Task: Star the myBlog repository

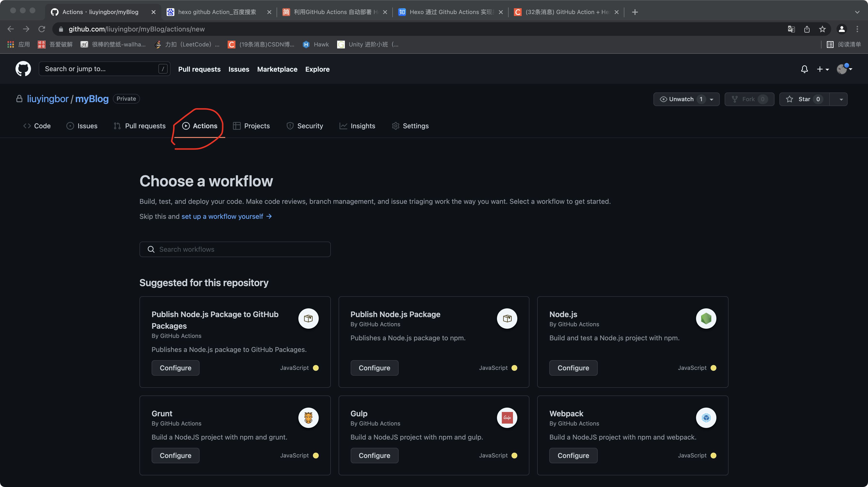Action: [804, 99]
